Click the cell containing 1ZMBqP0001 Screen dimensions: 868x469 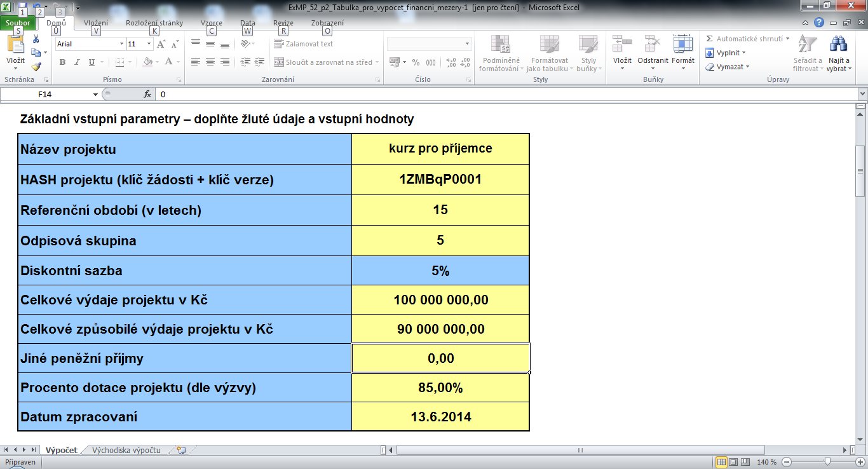coord(440,179)
